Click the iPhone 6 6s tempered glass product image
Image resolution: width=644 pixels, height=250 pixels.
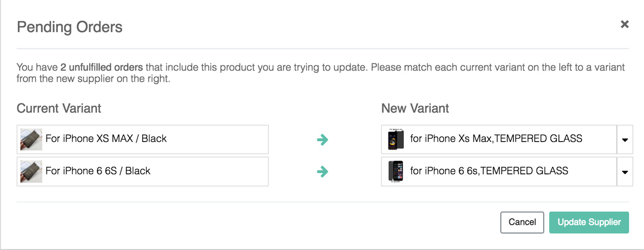click(396, 171)
